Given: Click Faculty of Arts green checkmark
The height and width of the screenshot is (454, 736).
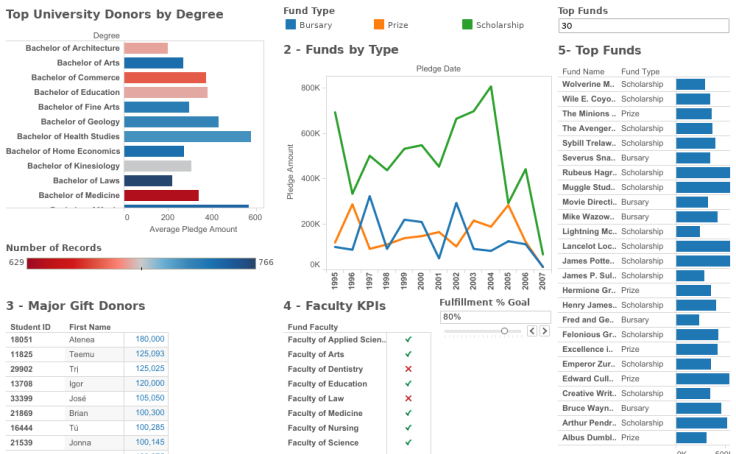Looking at the screenshot, I should click(x=408, y=354).
